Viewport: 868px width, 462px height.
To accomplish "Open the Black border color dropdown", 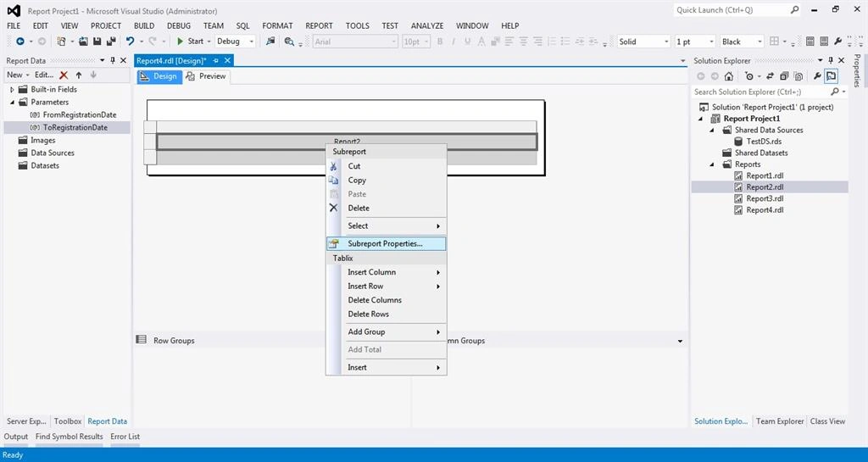I will coord(742,42).
